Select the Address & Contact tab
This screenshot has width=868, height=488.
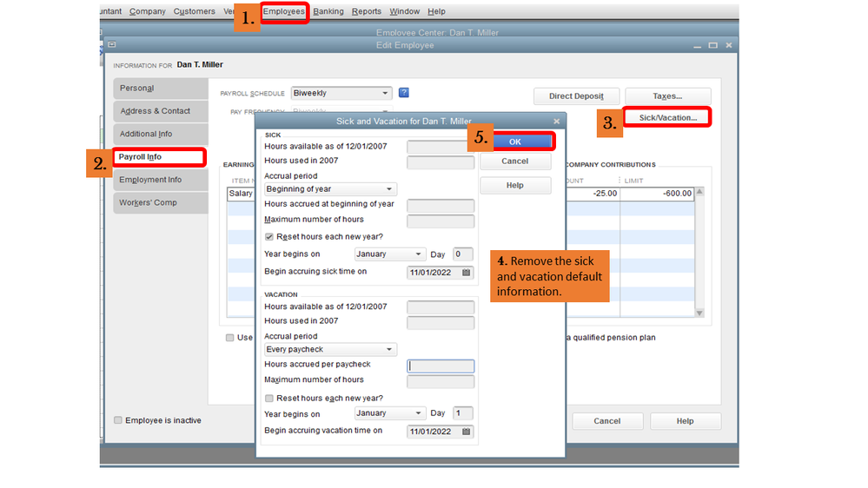161,111
